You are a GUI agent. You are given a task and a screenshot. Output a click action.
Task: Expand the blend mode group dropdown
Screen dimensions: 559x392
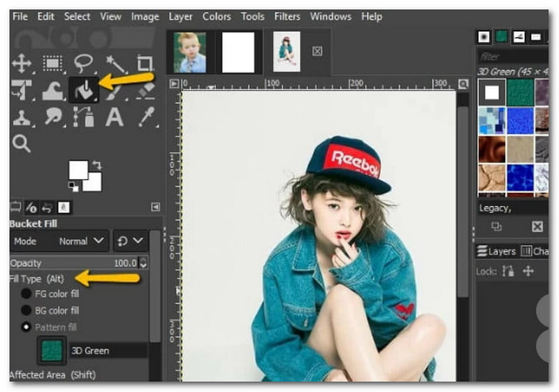(x=130, y=241)
